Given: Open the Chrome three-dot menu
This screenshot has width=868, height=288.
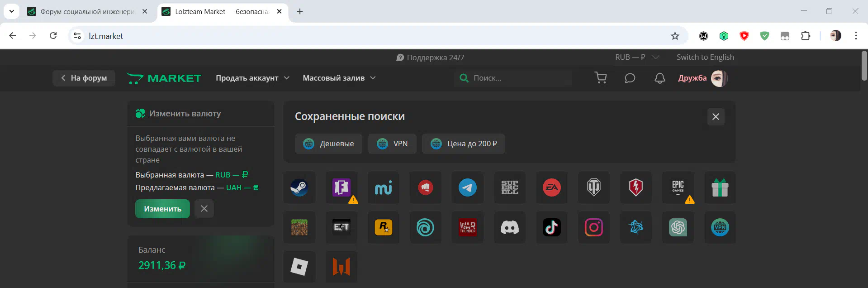Looking at the screenshot, I should click(856, 36).
